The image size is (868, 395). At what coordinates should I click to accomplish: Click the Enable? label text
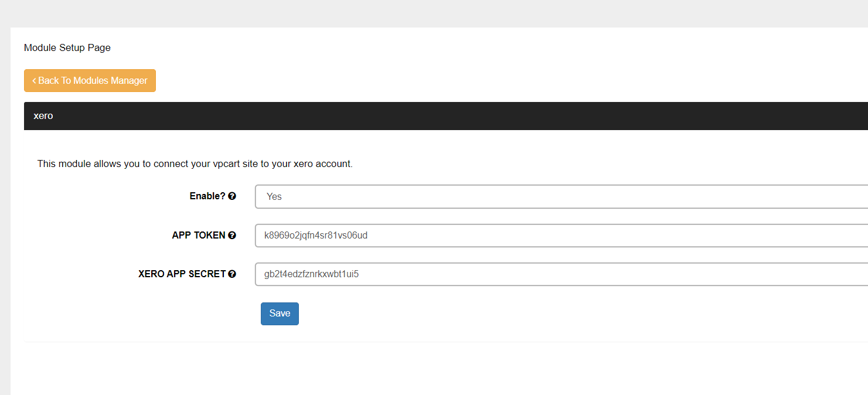207,196
